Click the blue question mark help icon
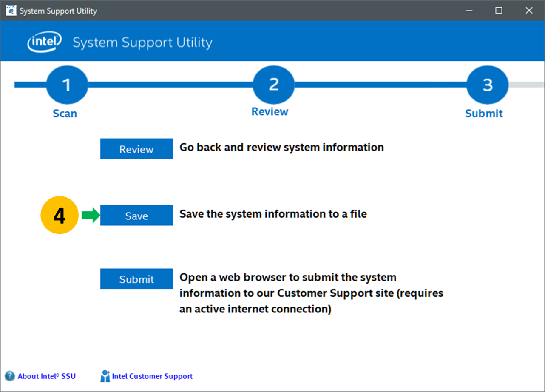545x392 pixels. click(10, 376)
